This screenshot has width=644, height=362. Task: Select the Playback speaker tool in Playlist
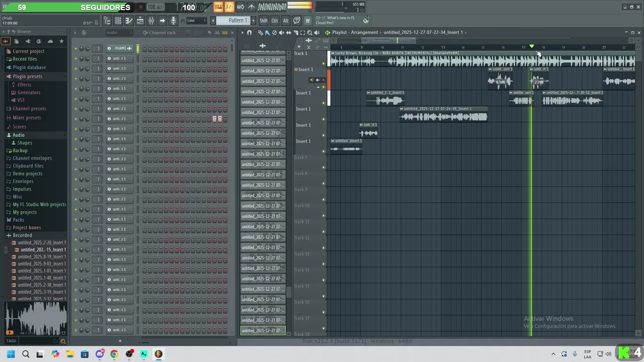pos(316,33)
